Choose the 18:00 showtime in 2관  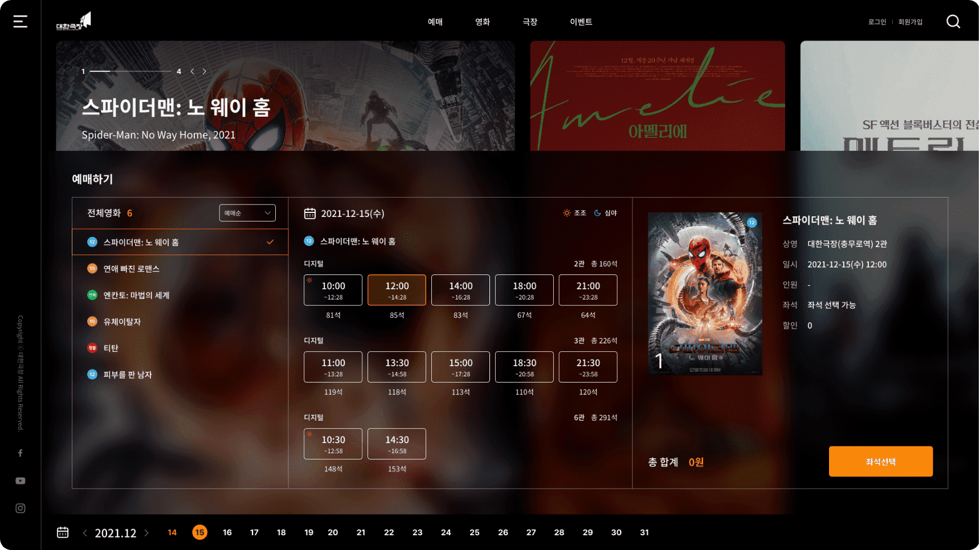click(x=525, y=290)
